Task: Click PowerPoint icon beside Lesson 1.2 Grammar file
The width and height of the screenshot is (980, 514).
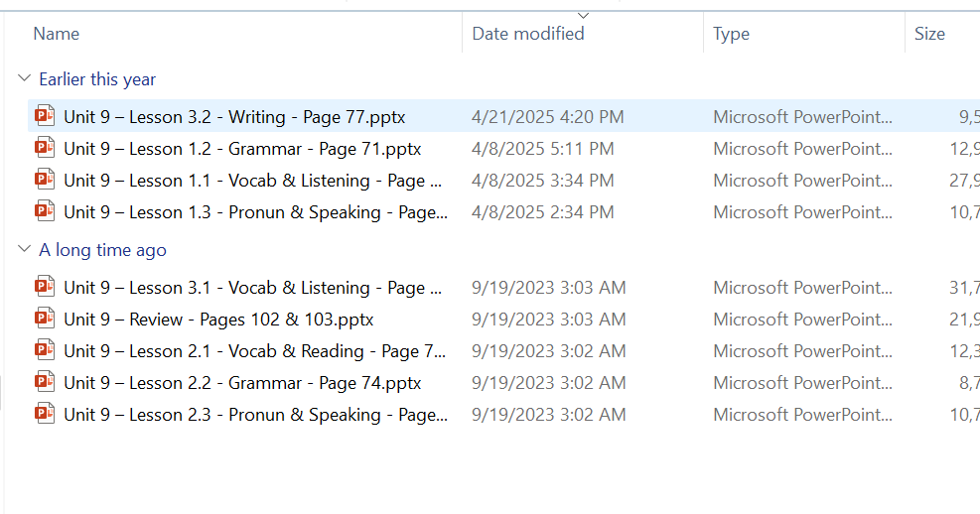Action: point(45,149)
